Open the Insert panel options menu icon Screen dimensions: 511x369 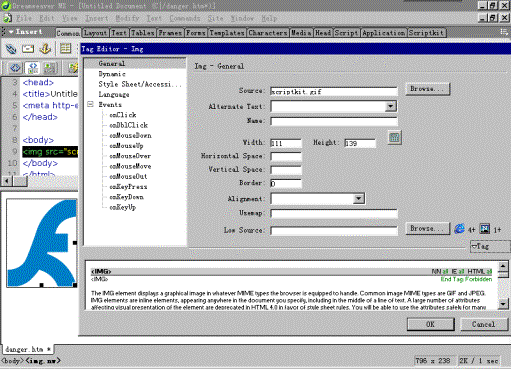504,32
